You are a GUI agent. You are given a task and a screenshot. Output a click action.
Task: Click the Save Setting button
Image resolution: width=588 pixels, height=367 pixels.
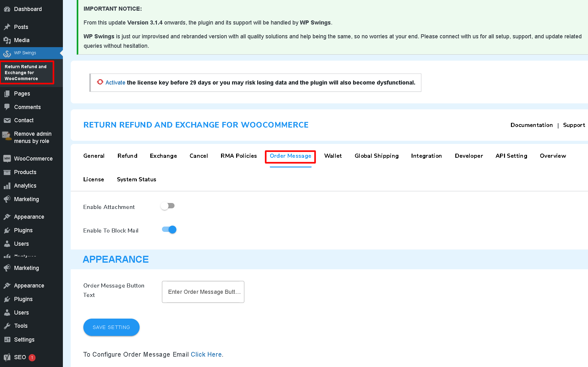pos(111,327)
